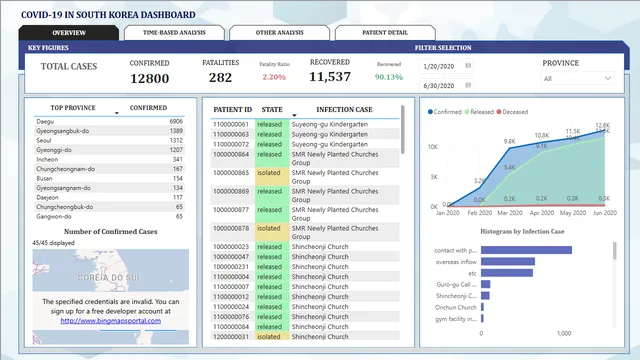Select the Chungcheongnam-do province row

point(109,169)
